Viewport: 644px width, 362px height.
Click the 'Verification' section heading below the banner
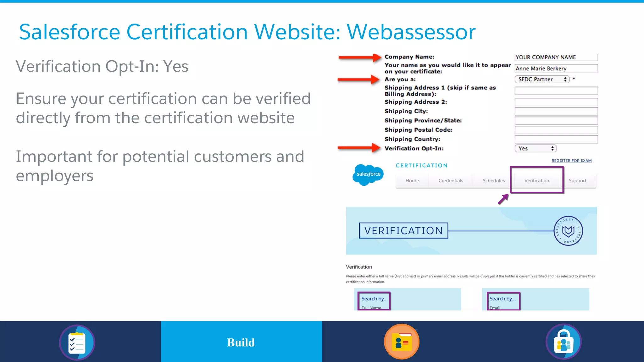pos(359,267)
